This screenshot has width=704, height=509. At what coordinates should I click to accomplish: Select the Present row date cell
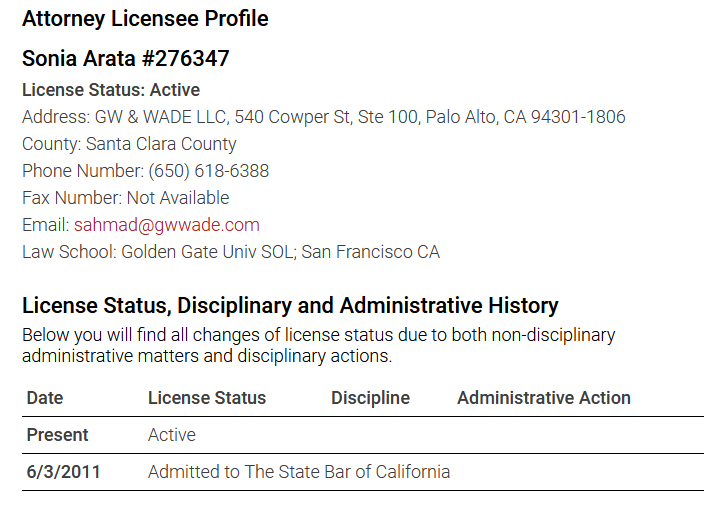57,435
